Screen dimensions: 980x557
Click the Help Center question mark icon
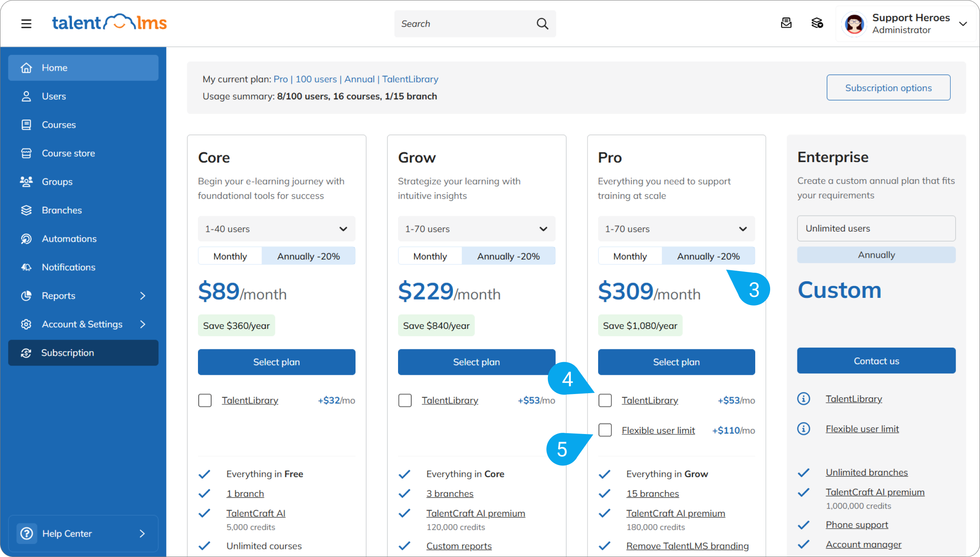tap(26, 533)
